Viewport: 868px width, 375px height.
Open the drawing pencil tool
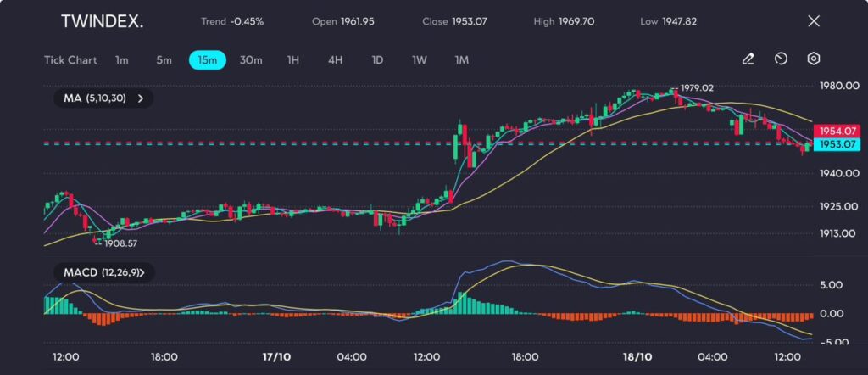click(748, 59)
